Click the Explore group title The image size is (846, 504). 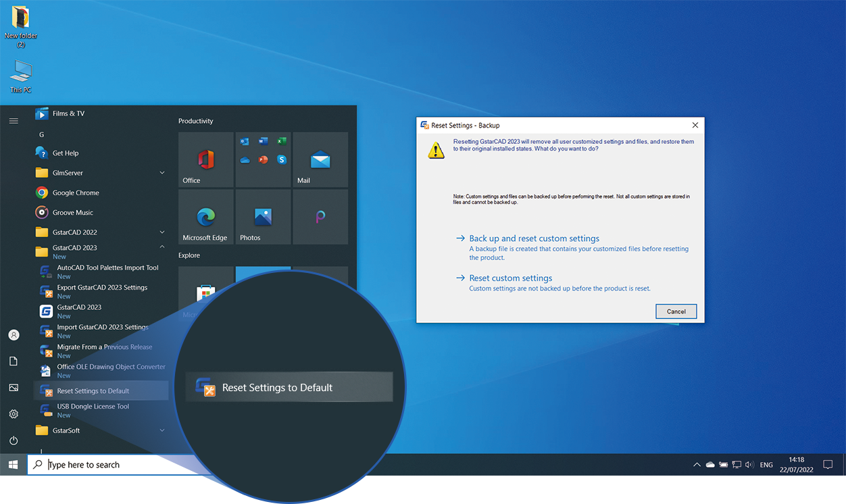(x=189, y=255)
